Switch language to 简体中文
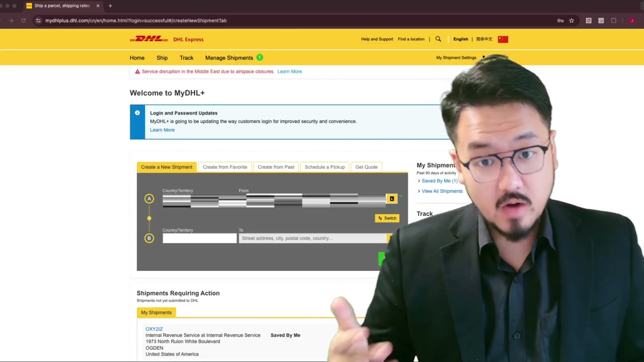The width and height of the screenshot is (644, 362). coord(484,39)
